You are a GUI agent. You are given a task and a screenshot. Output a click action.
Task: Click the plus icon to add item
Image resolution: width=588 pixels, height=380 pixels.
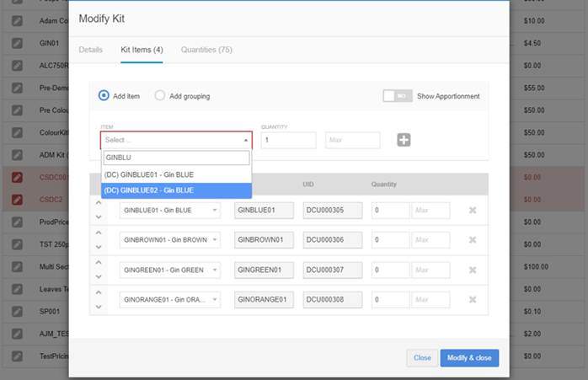[x=404, y=140]
